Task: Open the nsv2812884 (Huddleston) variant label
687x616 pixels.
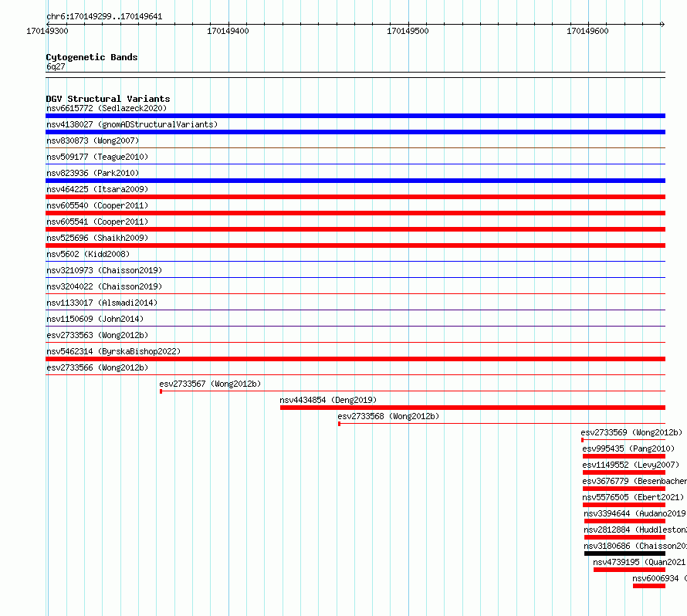Action: click(635, 530)
